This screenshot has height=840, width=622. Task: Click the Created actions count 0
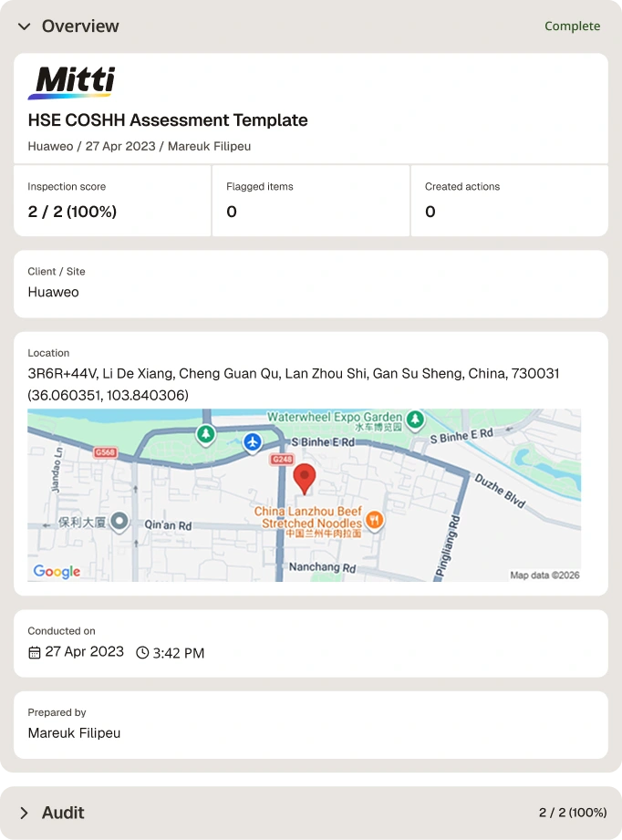pyautogui.click(x=430, y=212)
